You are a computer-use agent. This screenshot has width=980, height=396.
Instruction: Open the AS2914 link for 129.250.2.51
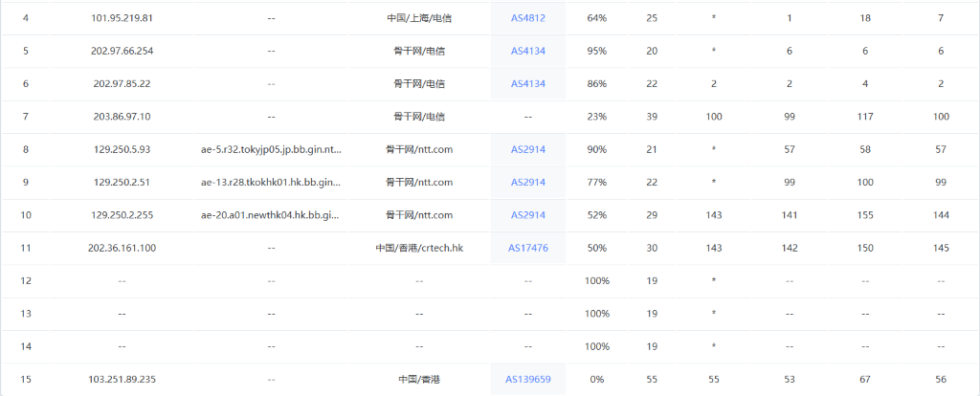coord(528,183)
